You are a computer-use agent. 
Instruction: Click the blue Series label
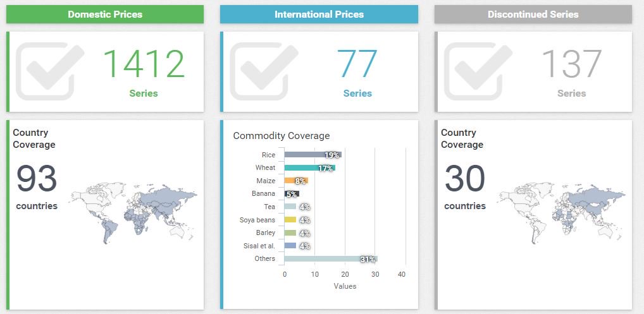(x=357, y=94)
